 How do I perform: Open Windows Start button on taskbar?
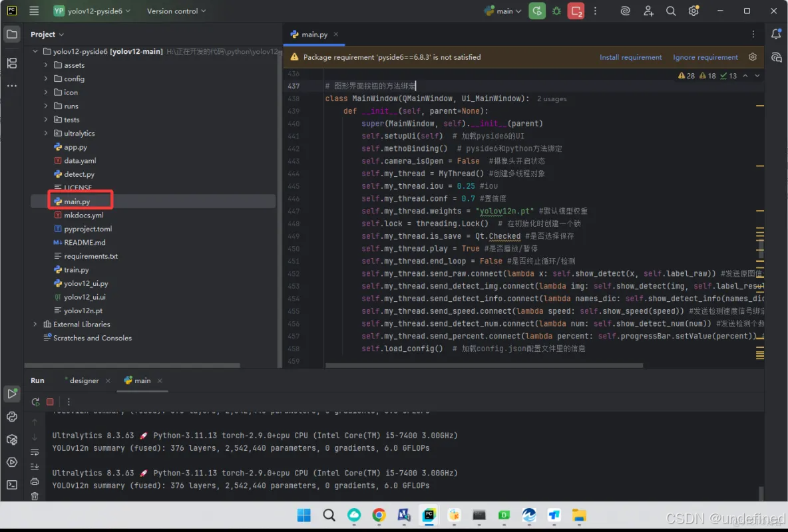[303, 515]
